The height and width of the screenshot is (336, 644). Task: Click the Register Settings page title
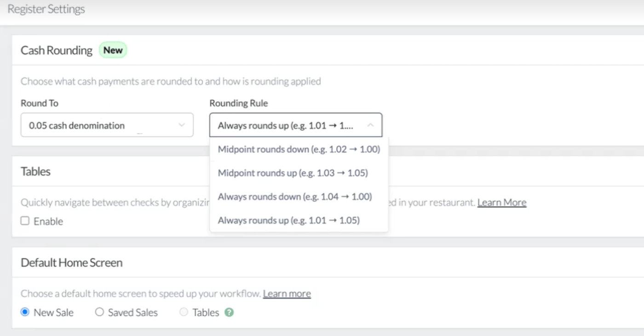(x=45, y=8)
